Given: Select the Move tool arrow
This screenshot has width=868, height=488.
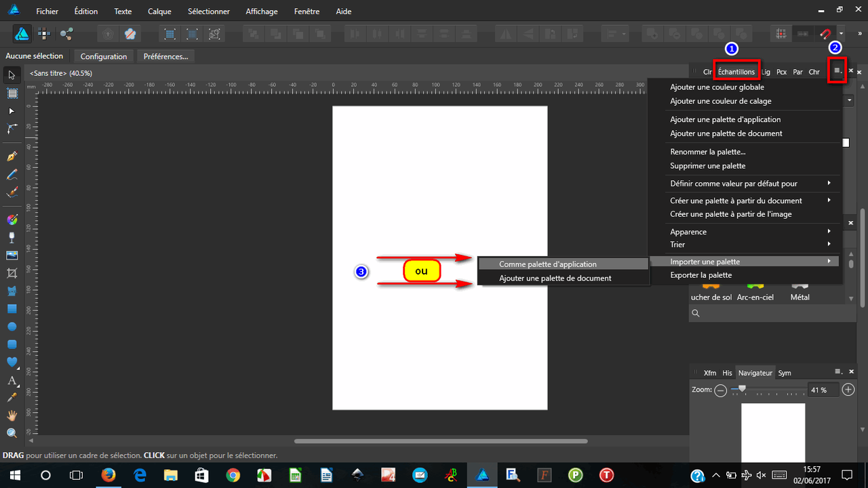Looking at the screenshot, I should pos(12,75).
